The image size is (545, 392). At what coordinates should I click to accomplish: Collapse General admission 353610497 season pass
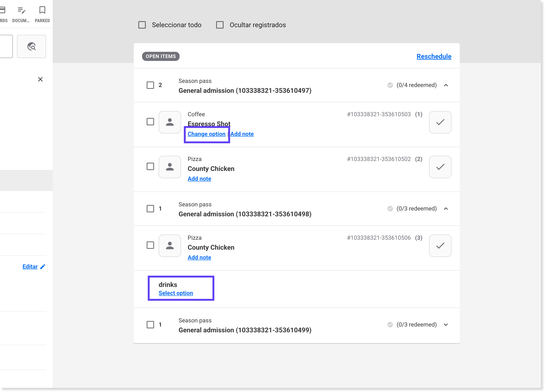coord(446,85)
